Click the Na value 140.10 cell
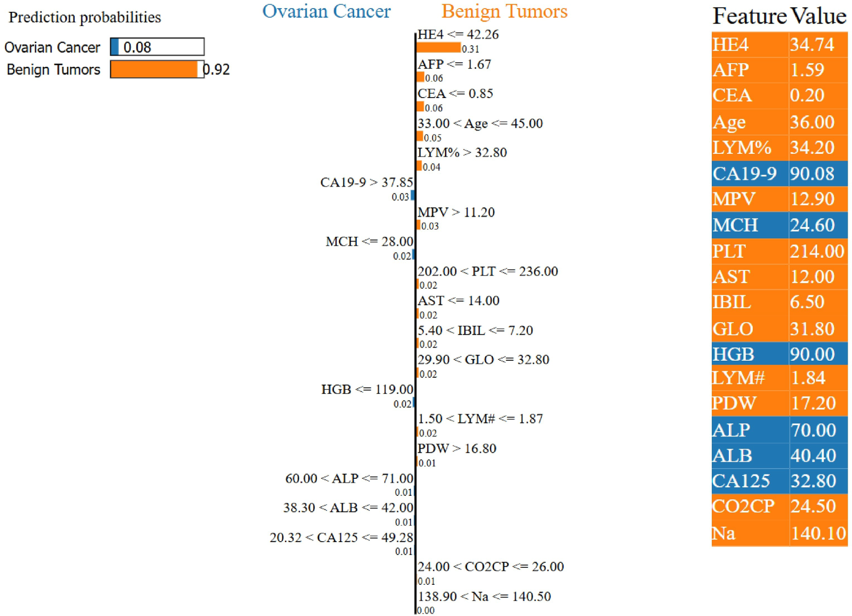 817,534
